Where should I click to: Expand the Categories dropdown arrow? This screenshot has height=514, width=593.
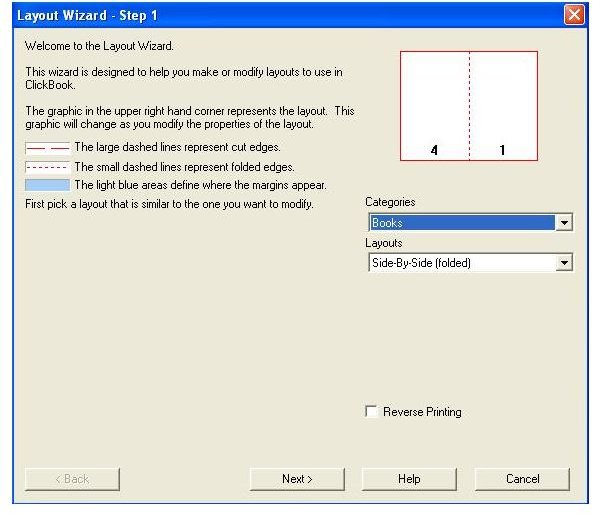pyautogui.click(x=564, y=222)
